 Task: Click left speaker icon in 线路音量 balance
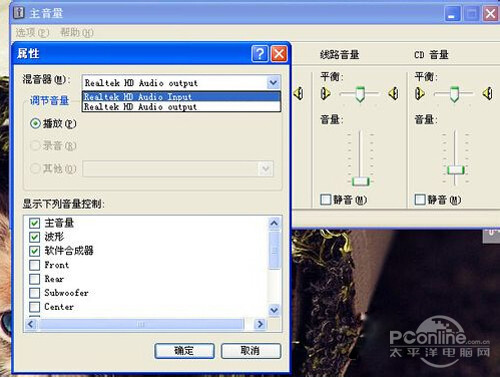click(325, 93)
